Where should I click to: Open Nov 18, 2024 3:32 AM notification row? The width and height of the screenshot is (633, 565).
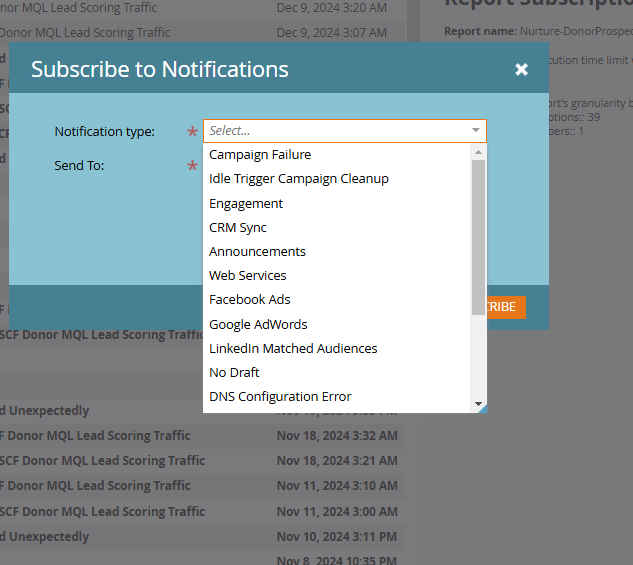coord(202,435)
